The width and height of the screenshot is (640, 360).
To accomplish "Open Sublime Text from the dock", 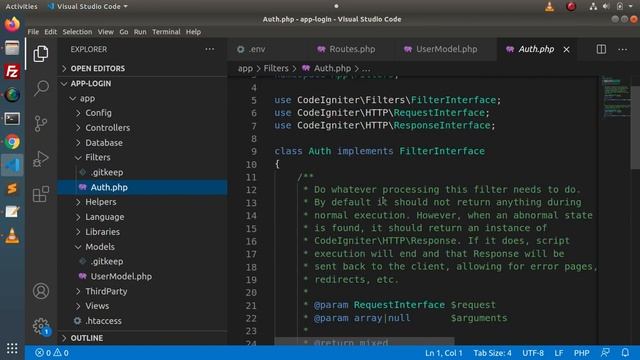I will click(x=12, y=189).
